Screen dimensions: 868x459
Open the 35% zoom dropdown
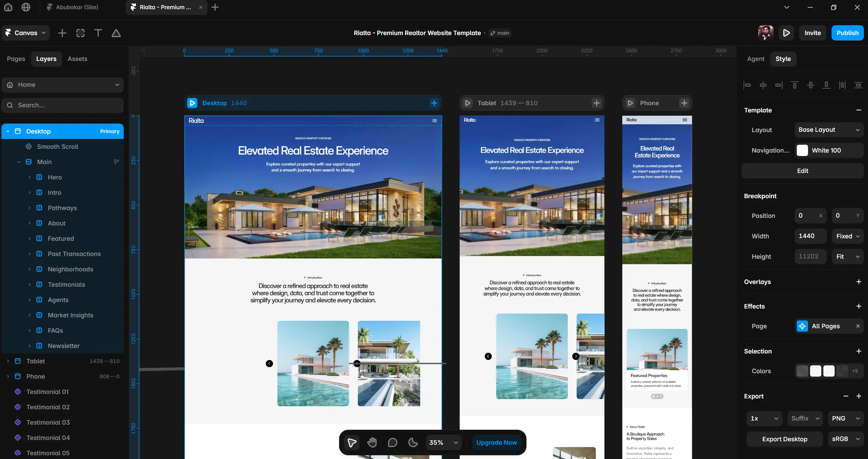point(443,442)
